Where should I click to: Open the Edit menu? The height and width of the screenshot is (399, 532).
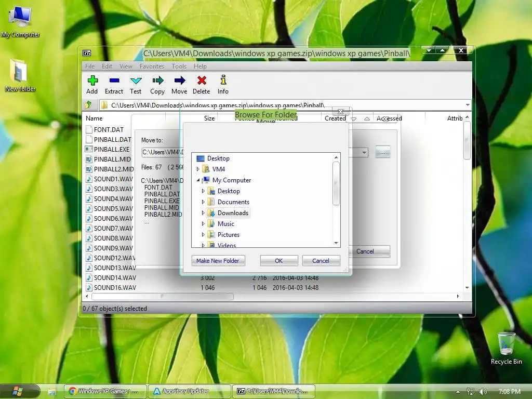(107, 66)
